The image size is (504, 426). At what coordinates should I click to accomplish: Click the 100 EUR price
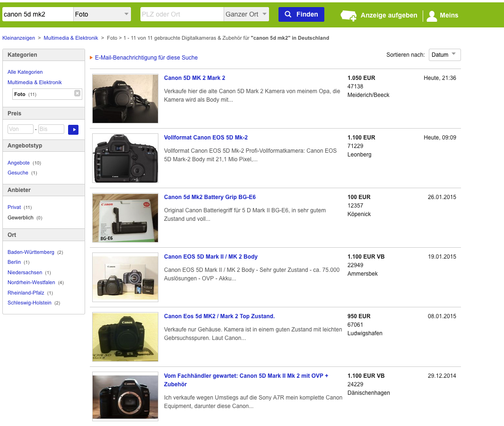pyautogui.click(x=359, y=197)
